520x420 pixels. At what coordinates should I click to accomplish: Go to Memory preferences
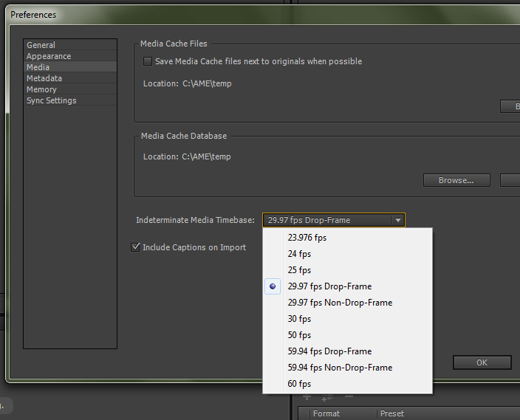pyautogui.click(x=70, y=89)
